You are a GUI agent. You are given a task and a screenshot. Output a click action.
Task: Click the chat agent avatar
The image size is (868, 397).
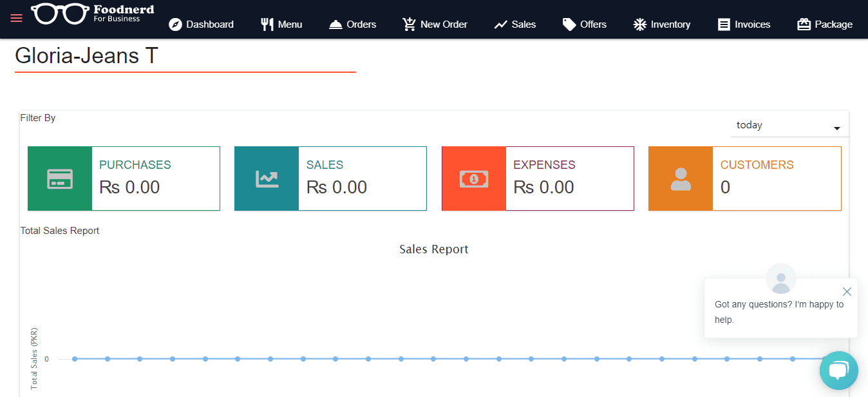780,279
